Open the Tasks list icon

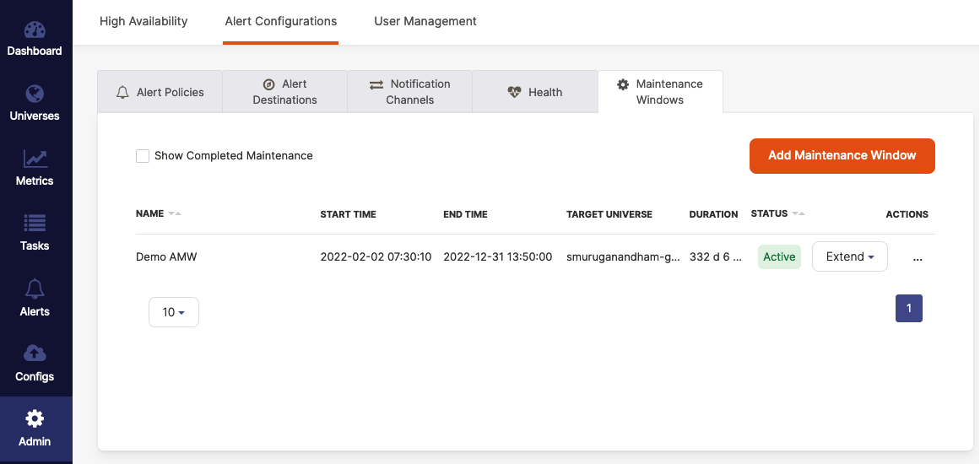pyautogui.click(x=35, y=224)
